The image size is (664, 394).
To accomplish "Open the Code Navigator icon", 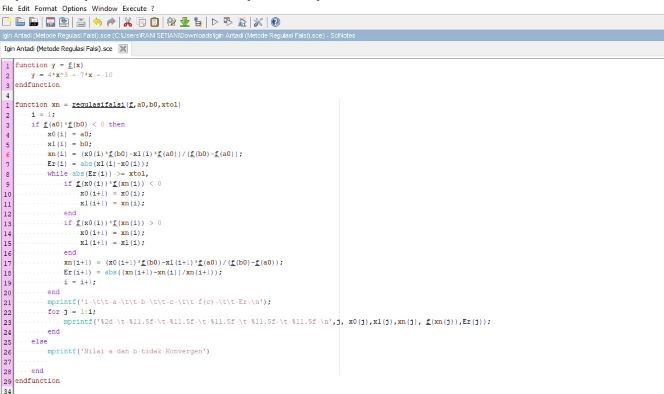I will [x=198, y=22].
